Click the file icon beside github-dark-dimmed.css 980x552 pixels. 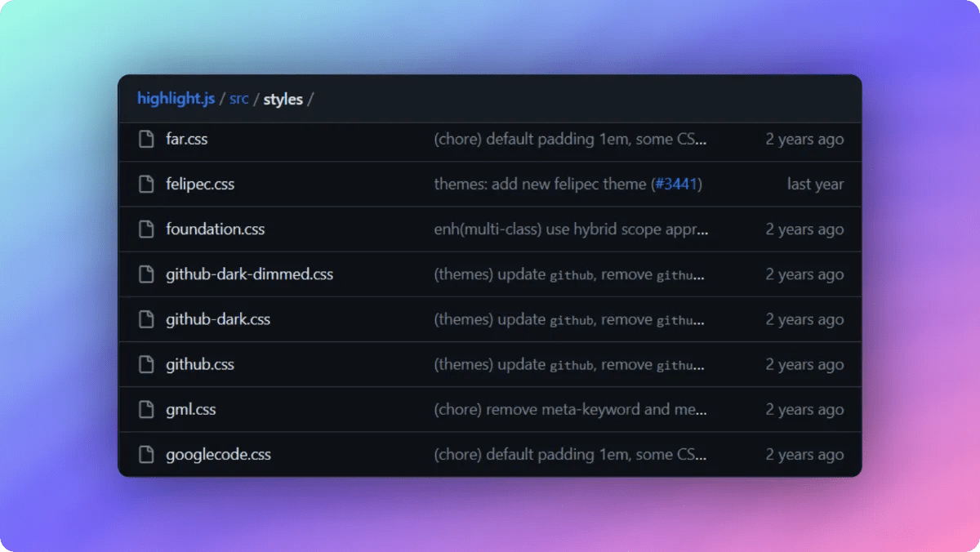coord(147,274)
